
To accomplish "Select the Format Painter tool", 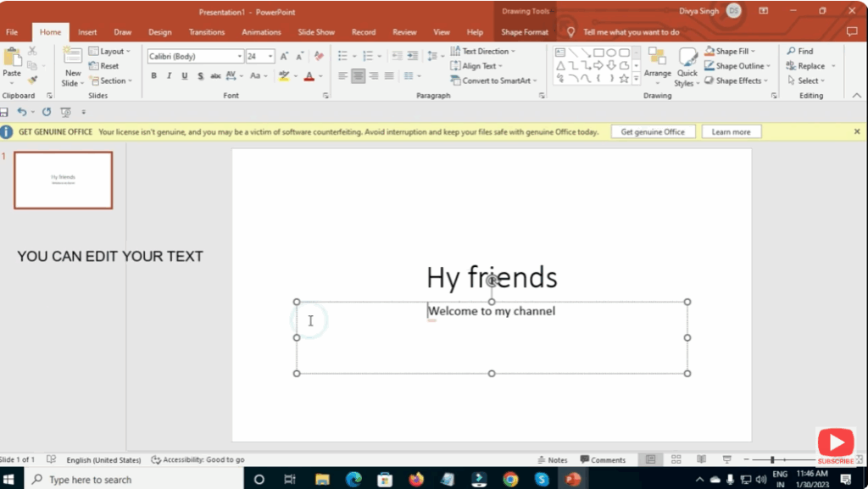I will pos(34,81).
